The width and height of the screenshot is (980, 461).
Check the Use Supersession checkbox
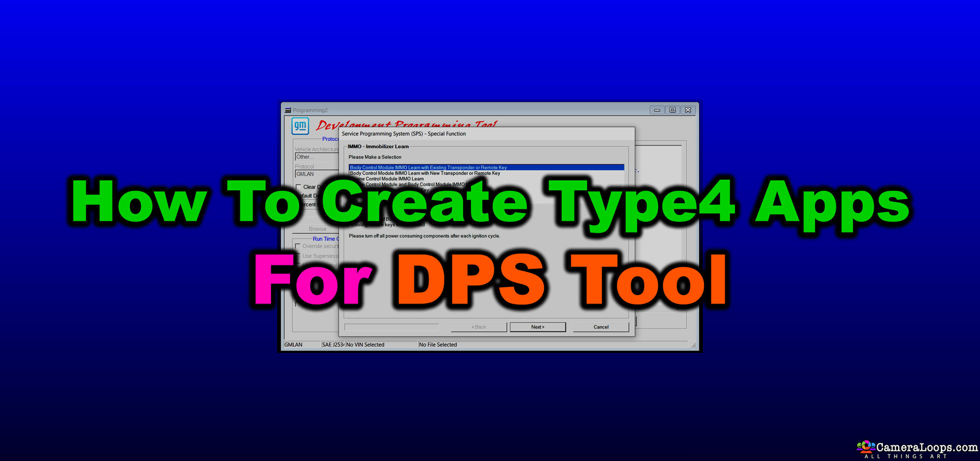(298, 256)
